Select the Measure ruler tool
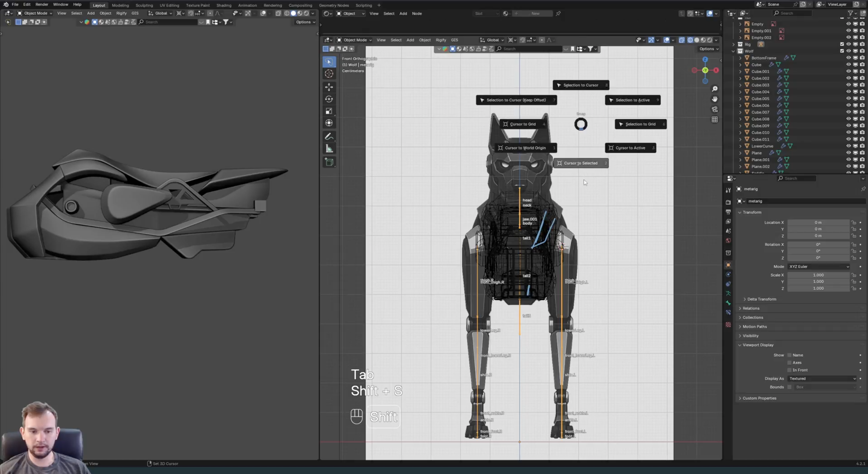Screen dimensions: 868x474 point(329,149)
